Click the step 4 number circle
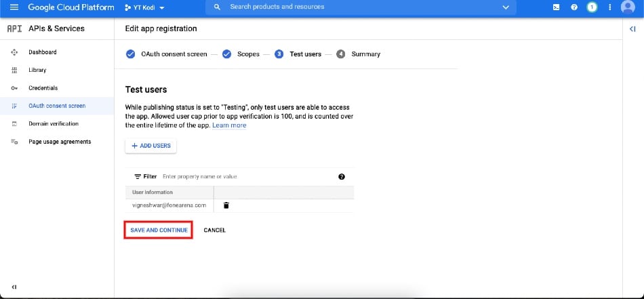Image resolution: width=644 pixels, height=299 pixels. coord(341,54)
